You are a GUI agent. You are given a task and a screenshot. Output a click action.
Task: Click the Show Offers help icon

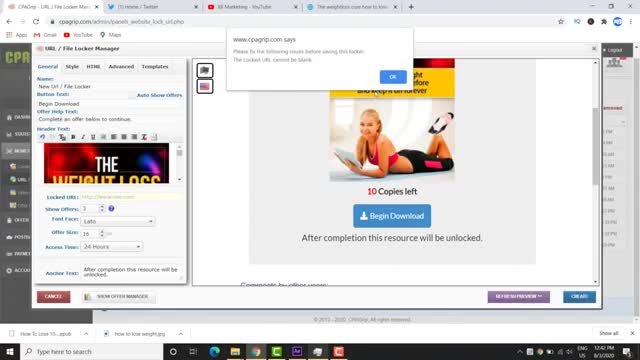click(x=111, y=209)
